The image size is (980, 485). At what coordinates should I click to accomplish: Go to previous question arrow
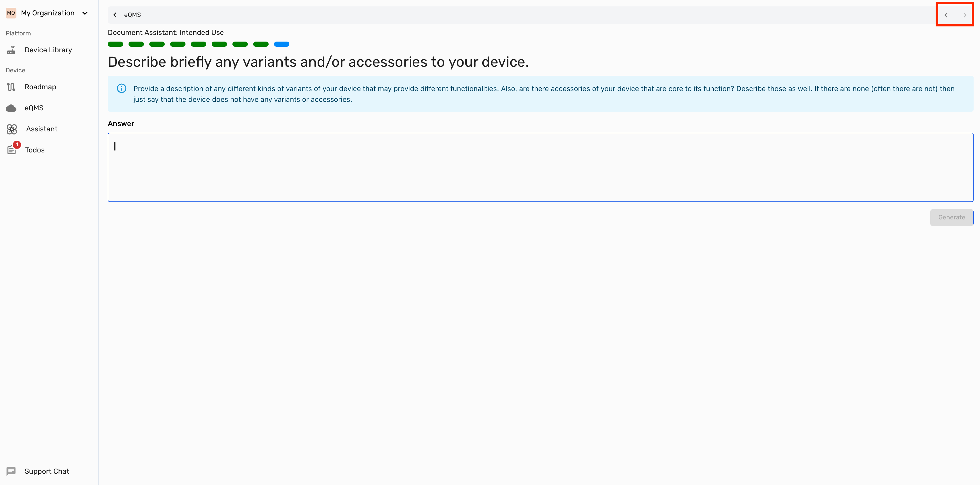(946, 15)
